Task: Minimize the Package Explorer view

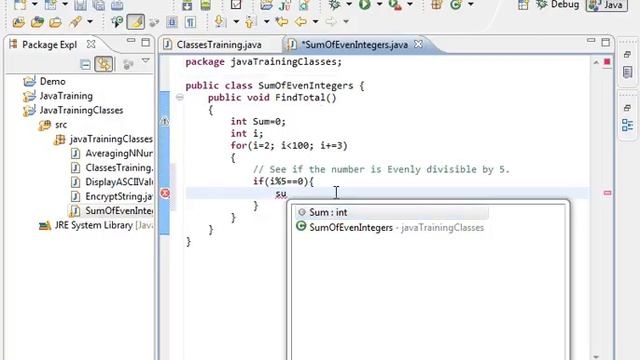Action: [x=131, y=41]
